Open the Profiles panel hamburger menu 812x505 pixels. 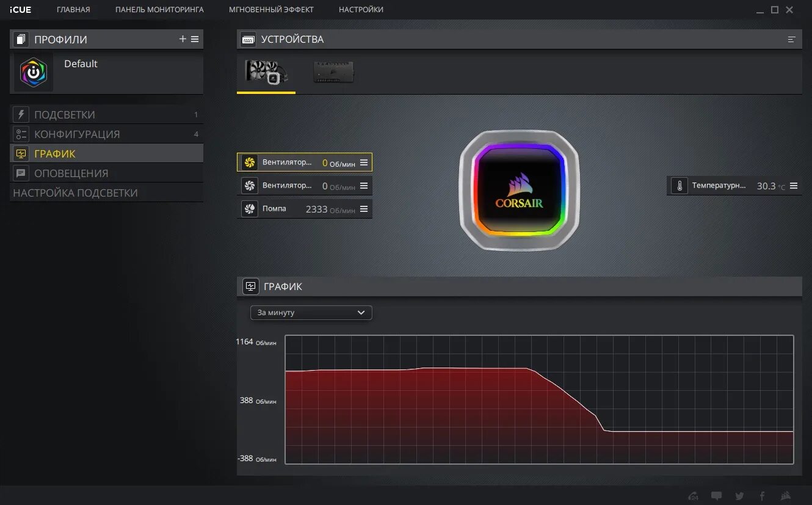(x=195, y=39)
